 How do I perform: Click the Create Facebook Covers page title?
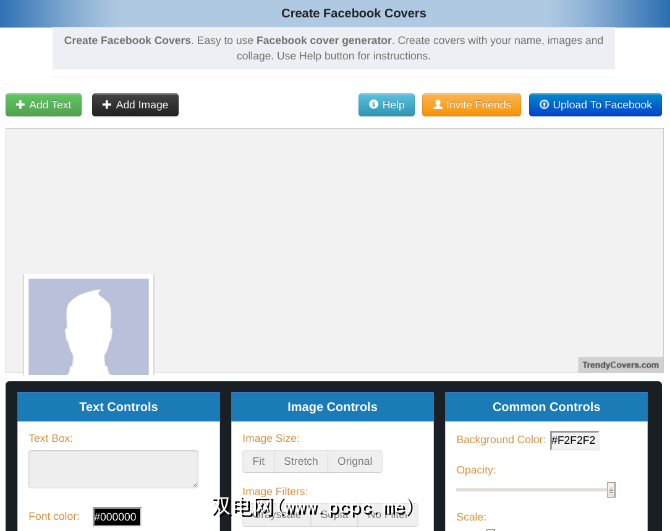354,13
